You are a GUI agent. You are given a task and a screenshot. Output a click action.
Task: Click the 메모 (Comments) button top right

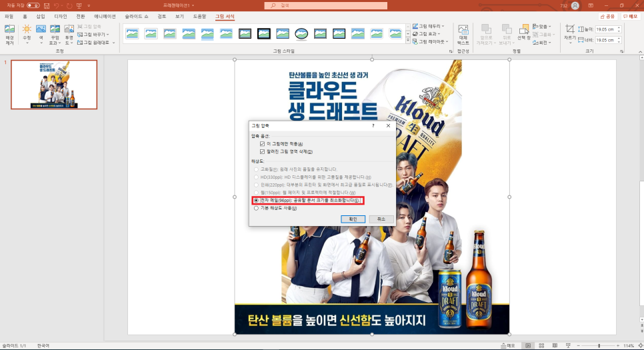[x=629, y=17]
